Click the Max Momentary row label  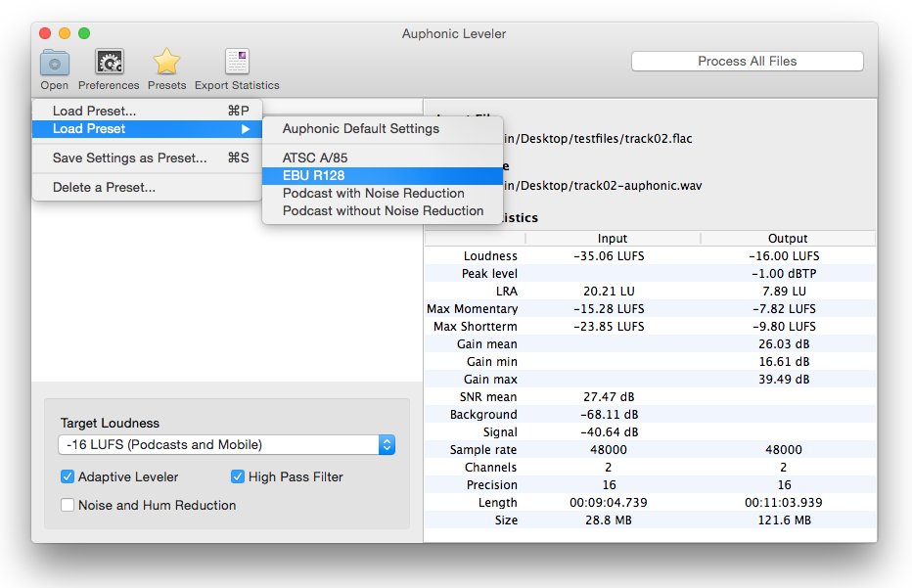(473, 309)
